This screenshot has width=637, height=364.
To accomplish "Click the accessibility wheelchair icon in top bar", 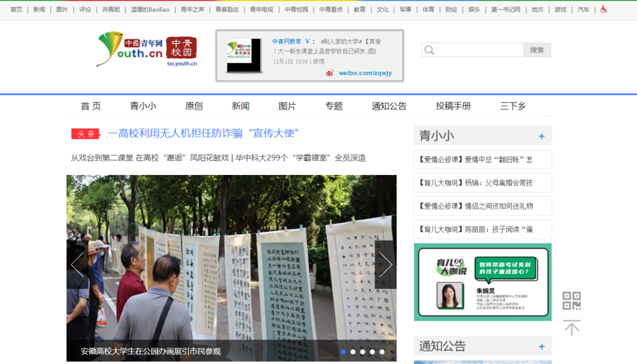I will tap(603, 10).
